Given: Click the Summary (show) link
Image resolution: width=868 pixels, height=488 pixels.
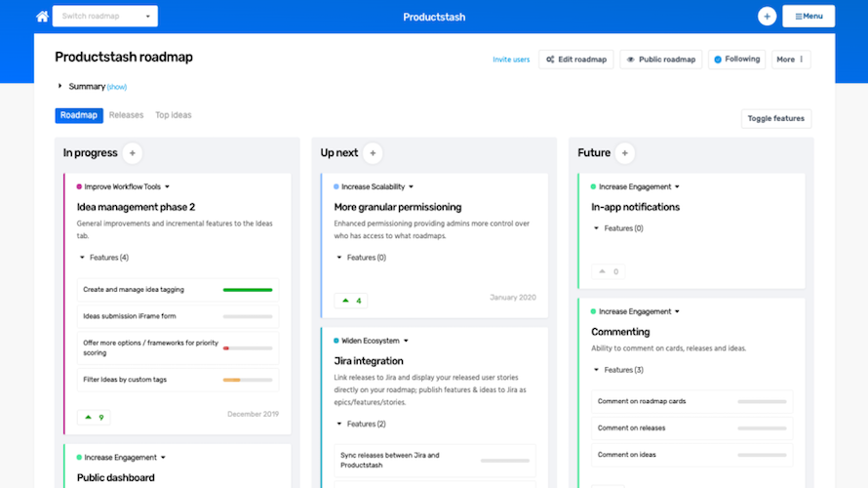Looking at the screenshot, I should click(117, 87).
